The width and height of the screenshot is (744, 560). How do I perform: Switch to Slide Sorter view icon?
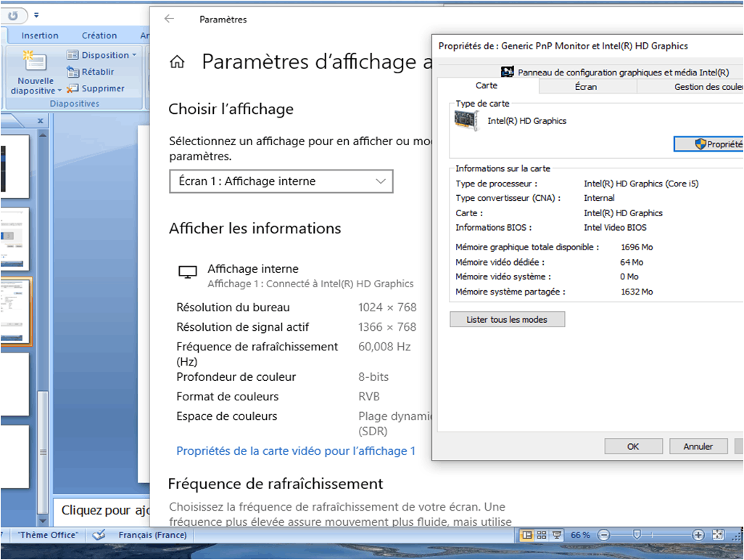coord(542,535)
